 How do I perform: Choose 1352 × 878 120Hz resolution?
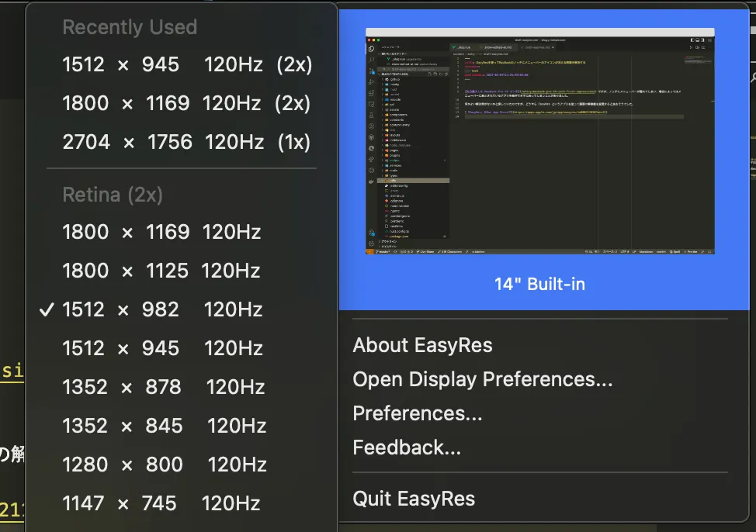pyautogui.click(x=161, y=387)
